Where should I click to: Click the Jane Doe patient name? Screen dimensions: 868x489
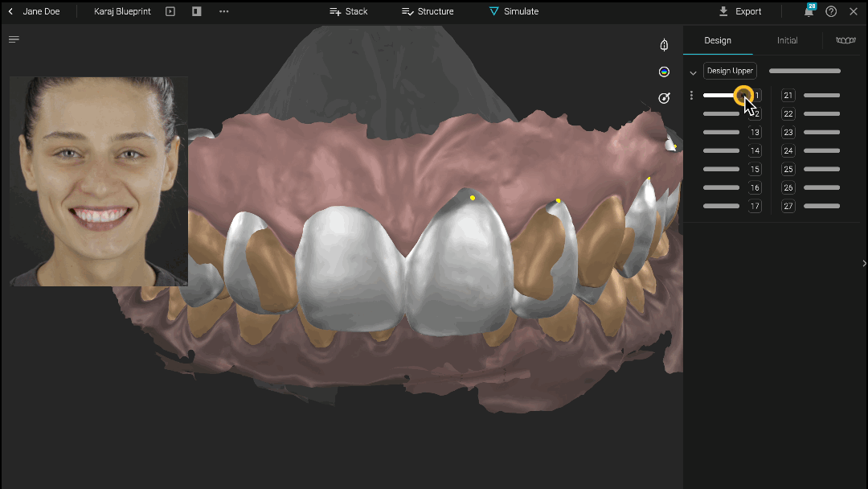pyautogui.click(x=41, y=11)
